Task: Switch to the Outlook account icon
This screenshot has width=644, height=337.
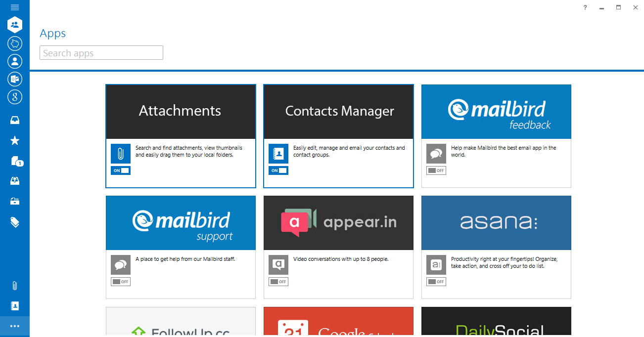Action: point(15,79)
